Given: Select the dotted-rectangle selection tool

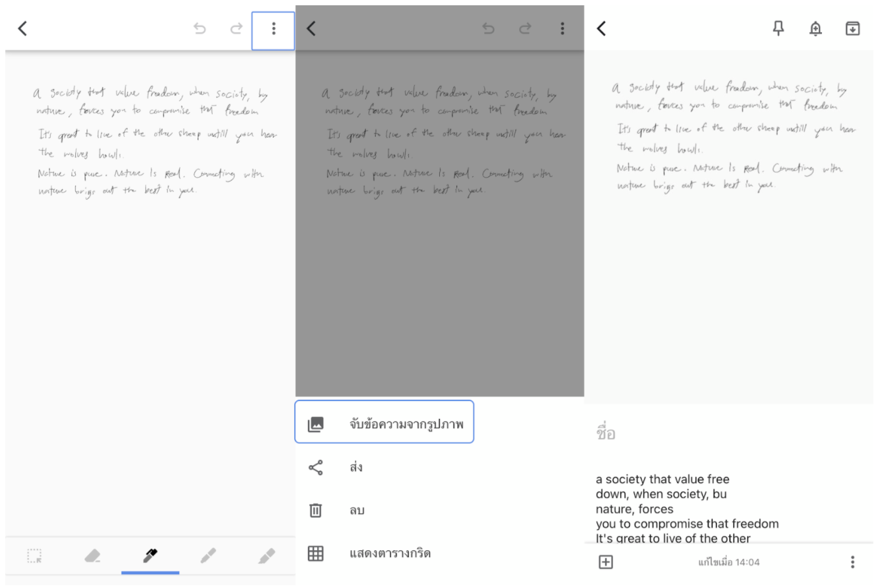Looking at the screenshot, I should tap(34, 556).
